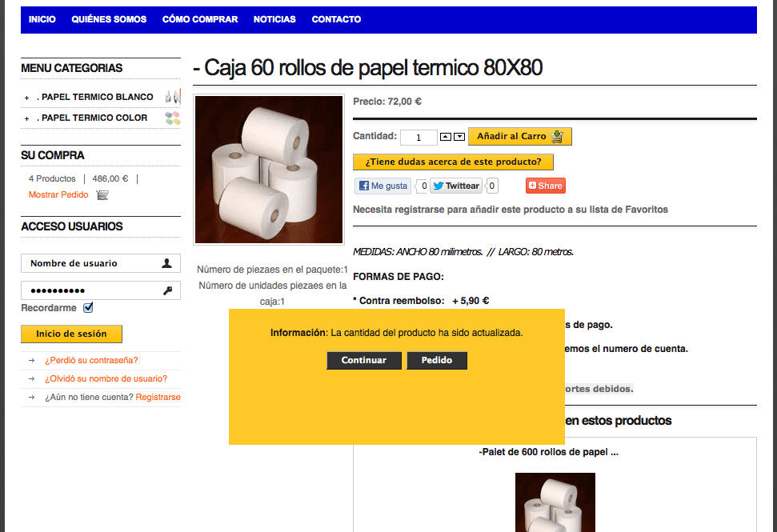Click the Facebook Me gusta button

(383, 186)
